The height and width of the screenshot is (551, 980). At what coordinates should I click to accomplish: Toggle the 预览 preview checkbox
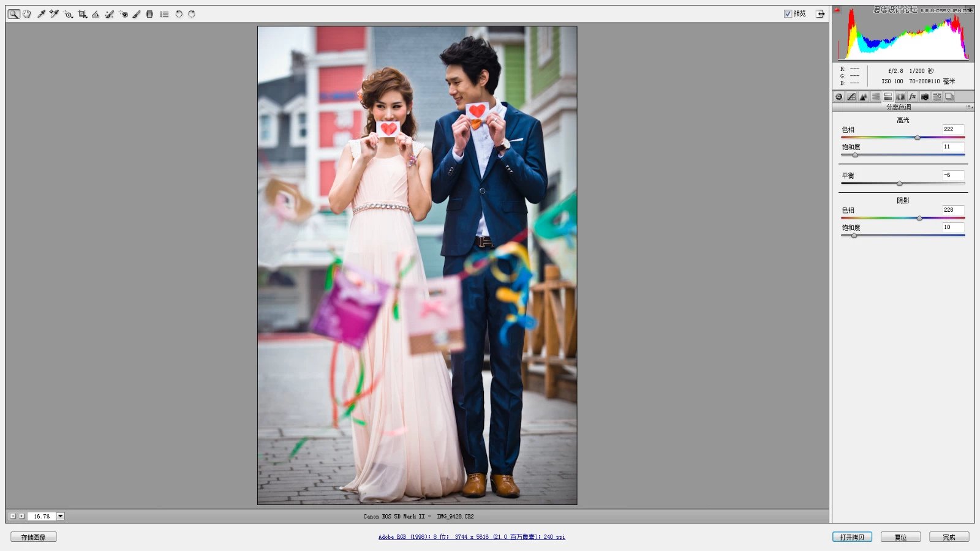tap(788, 13)
